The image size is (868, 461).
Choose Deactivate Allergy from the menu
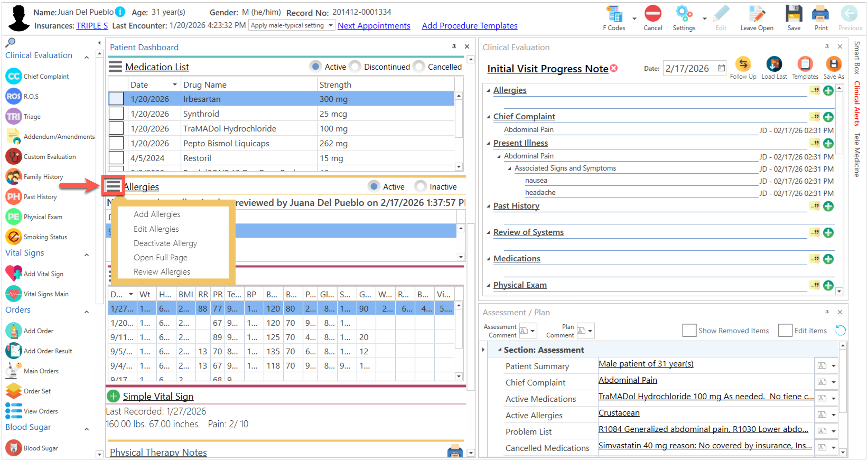pos(165,243)
